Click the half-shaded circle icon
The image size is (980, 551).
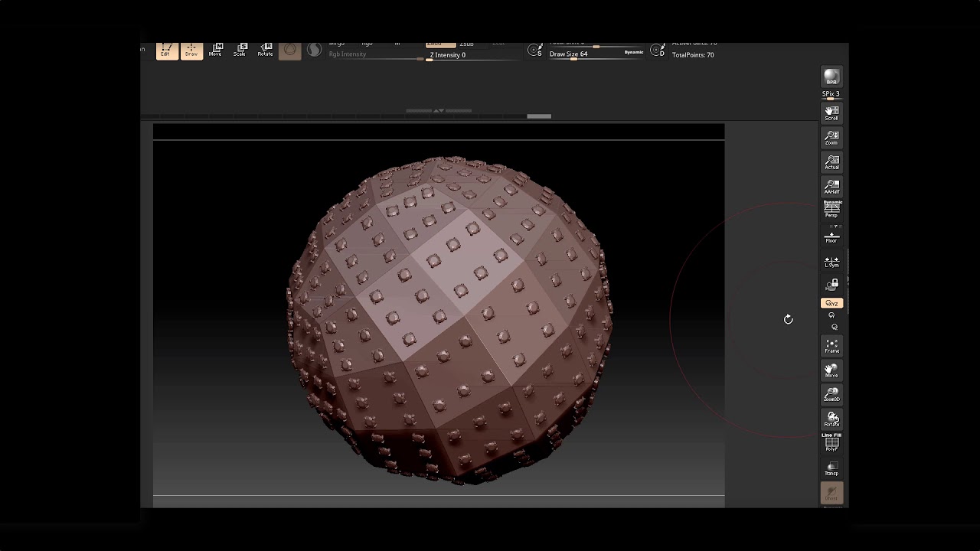click(314, 51)
